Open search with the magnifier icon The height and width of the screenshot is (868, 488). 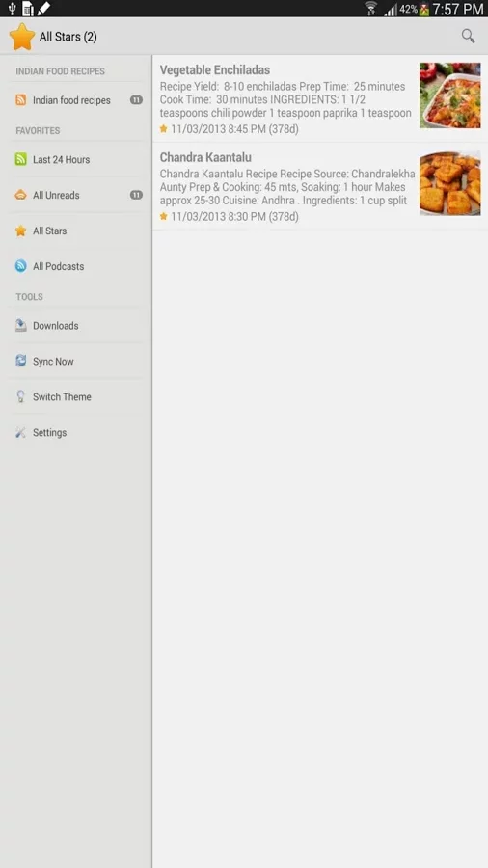click(468, 37)
